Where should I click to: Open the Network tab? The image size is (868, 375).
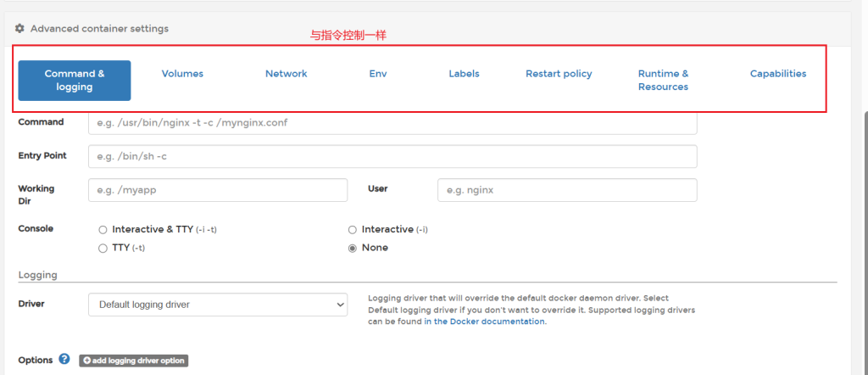pyautogui.click(x=287, y=74)
